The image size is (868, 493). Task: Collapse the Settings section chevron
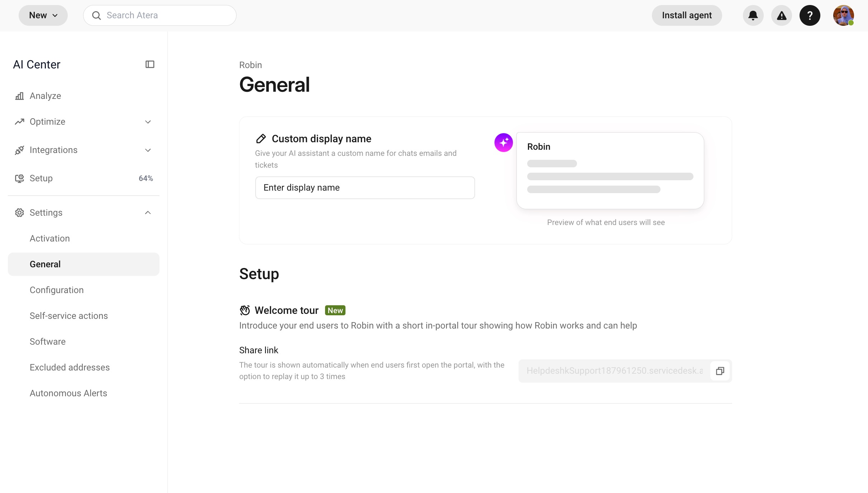pyautogui.click(x=148, y=213)
